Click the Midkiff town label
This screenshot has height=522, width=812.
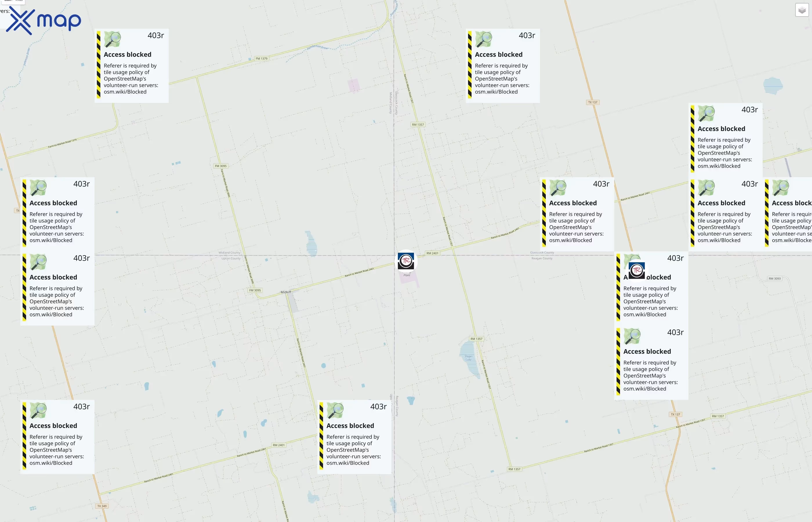point(286,292)
